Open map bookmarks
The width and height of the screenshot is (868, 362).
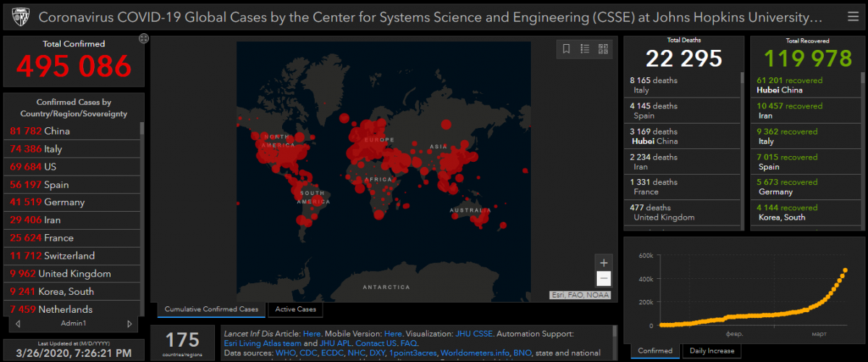[x=566, y=49]
